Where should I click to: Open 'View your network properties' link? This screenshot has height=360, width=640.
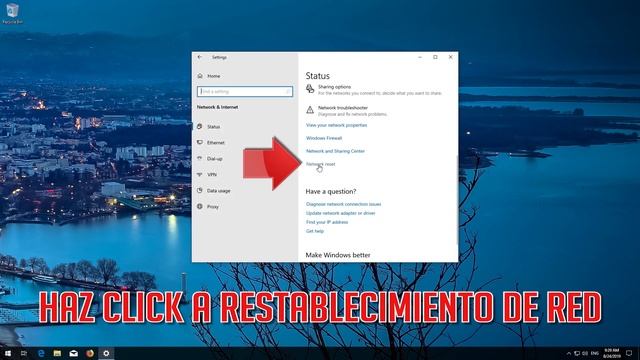[336, 125]
